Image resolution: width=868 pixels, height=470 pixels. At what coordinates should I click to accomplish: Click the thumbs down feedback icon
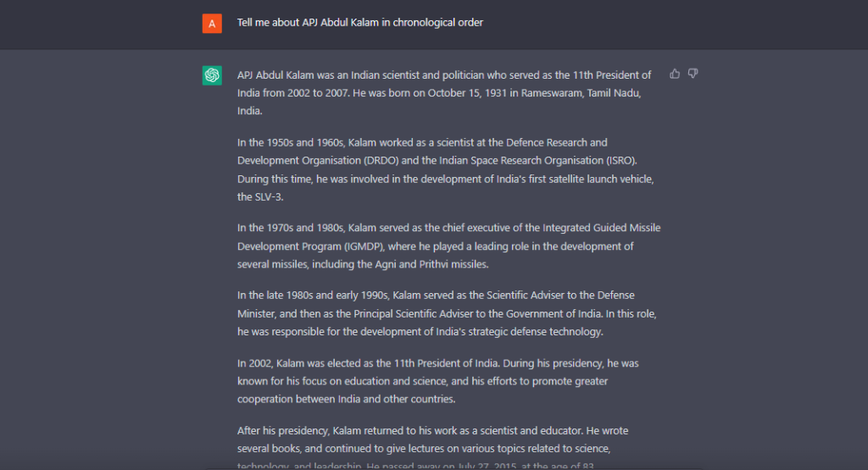click(x=693, y=74)
